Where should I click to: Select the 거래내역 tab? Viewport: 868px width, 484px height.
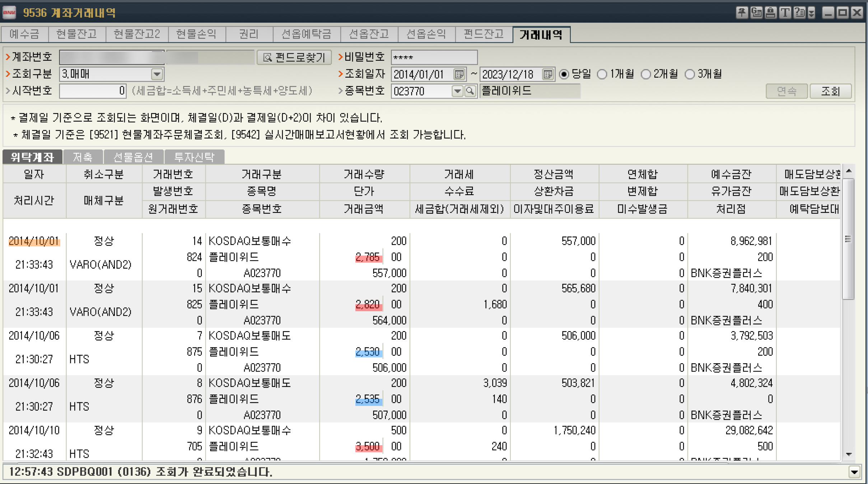coord(541,34)
